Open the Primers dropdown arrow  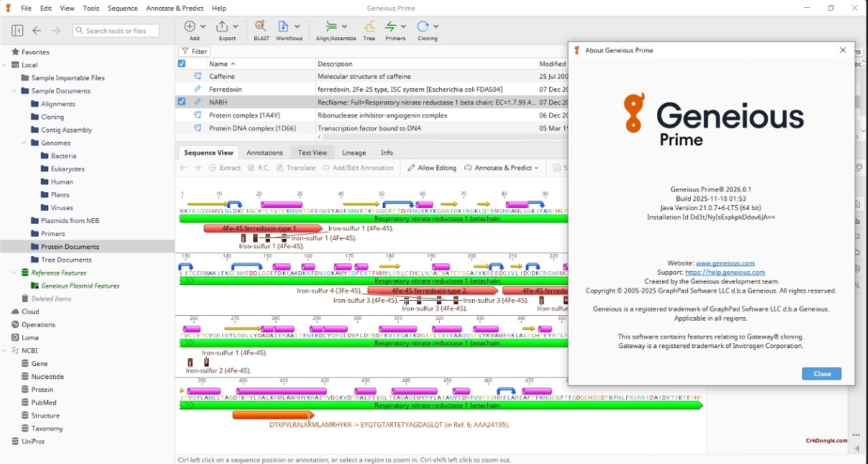[403, 27]
